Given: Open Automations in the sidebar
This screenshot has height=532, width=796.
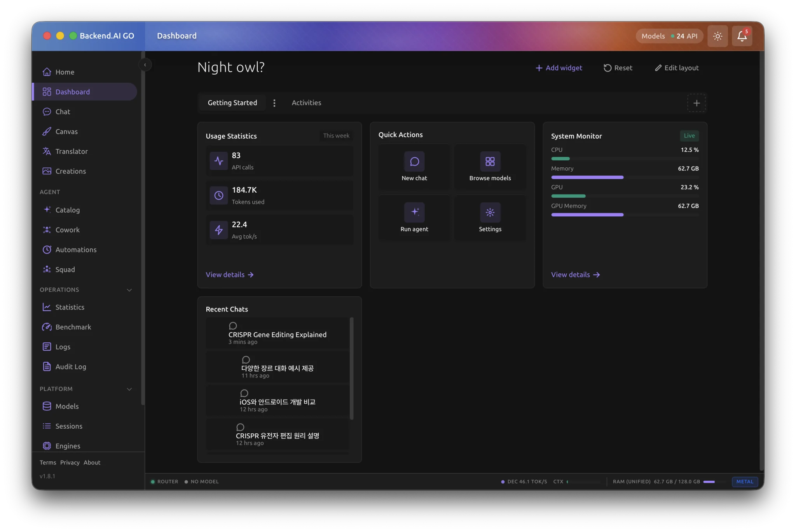Looking at the screenshot, I should 85,249.
